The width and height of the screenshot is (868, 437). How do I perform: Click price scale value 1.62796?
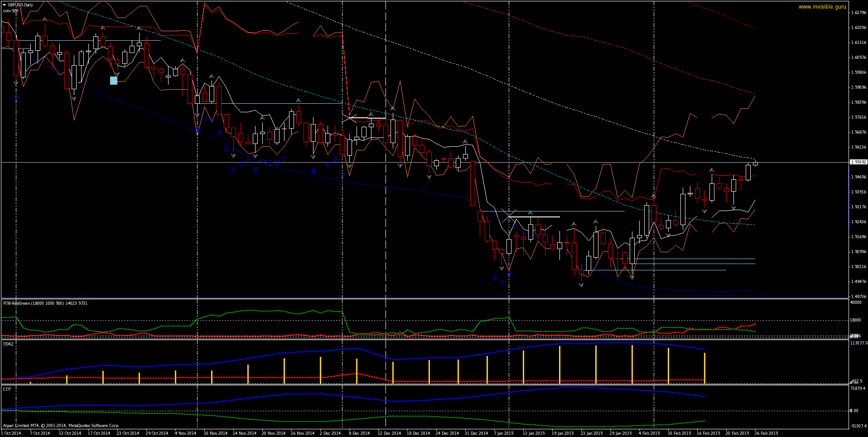(x=859, y=13)
